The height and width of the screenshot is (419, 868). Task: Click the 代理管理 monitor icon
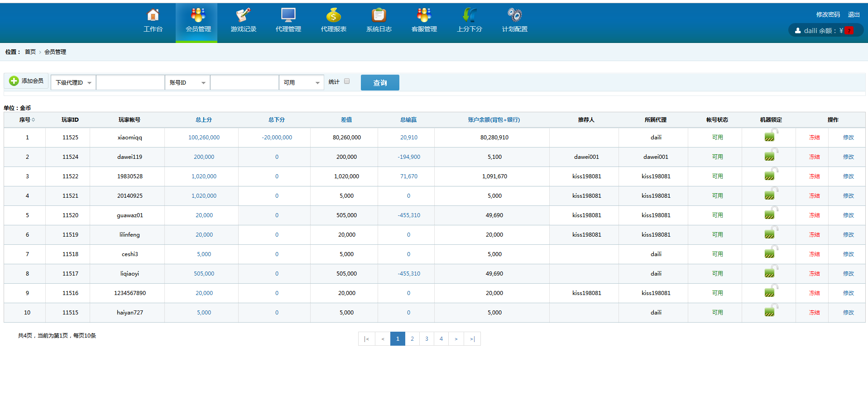pyautogui.click(x=288, y=16)
